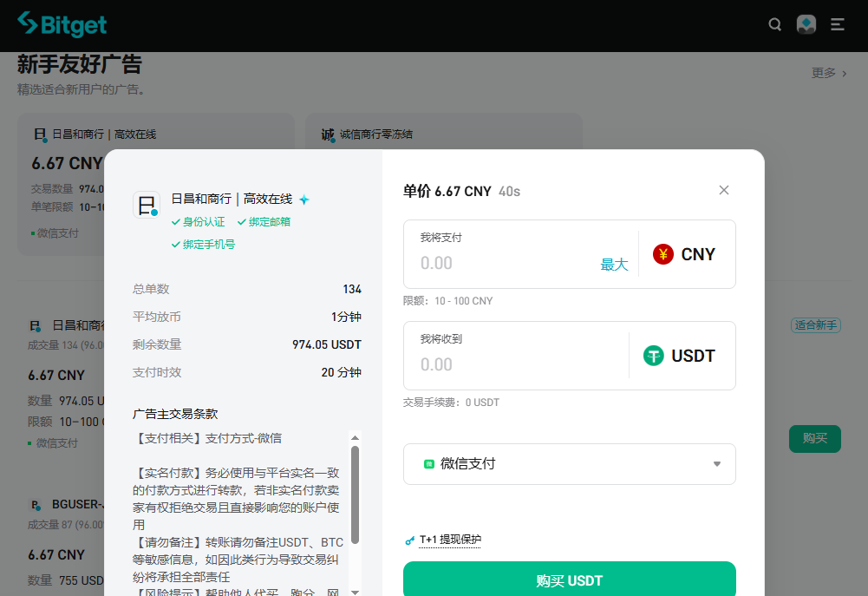Close the buy dialog with the X
Screen dimensions: 868x596
(723, 190)
